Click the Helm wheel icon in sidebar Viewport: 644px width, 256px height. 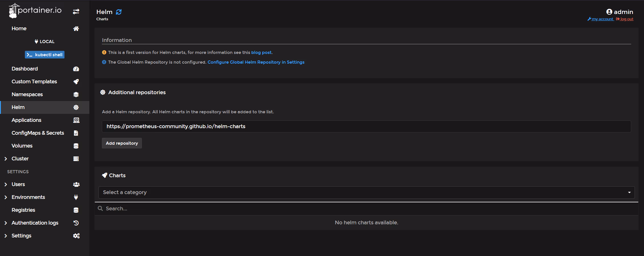[76, 107]
